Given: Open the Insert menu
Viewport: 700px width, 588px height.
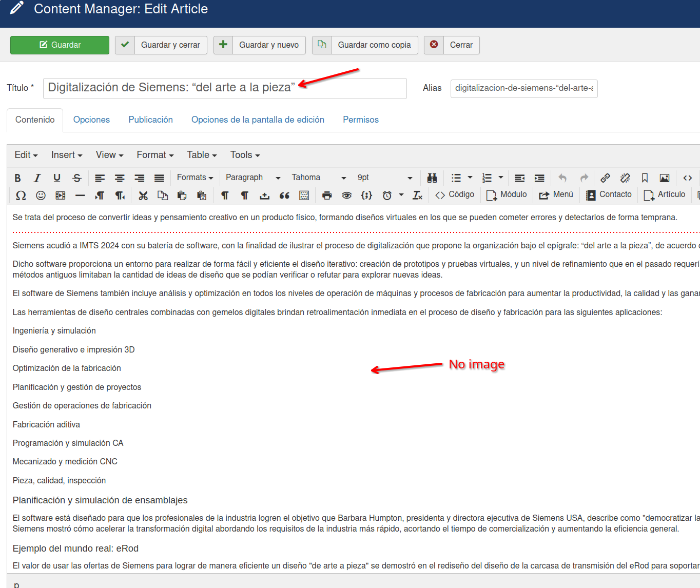Looking at the screenshot, I should click(x=67, y=155).
